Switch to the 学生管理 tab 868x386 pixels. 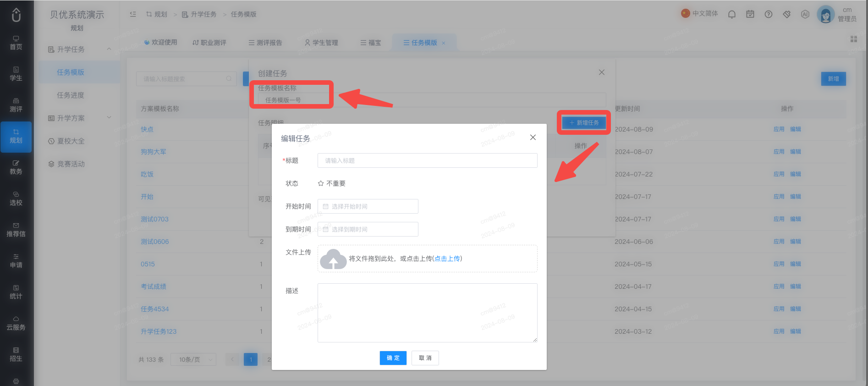click(x=321, y=43)
